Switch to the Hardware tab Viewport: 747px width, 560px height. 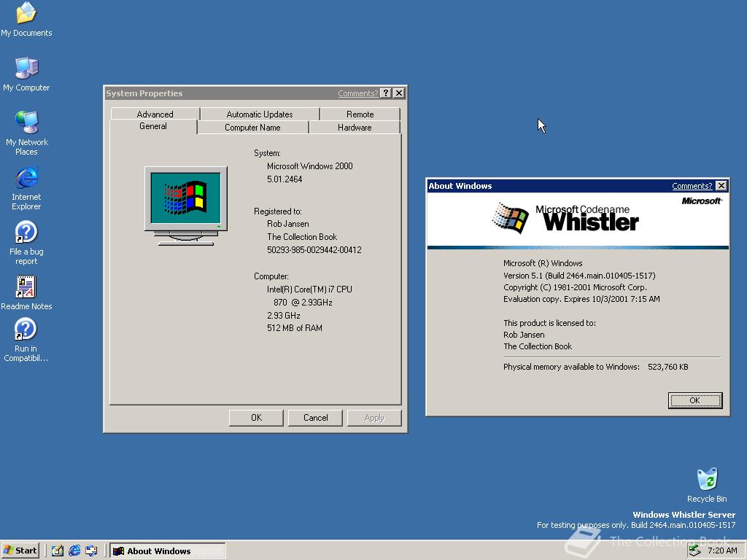pos(355,127)
